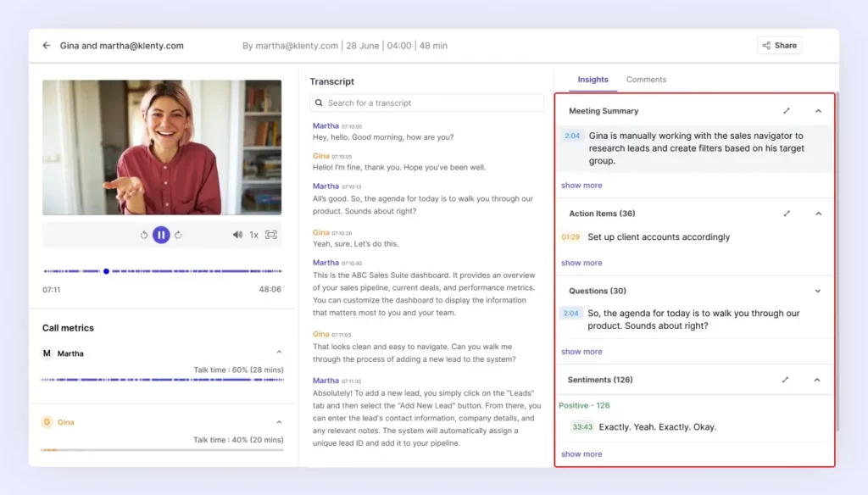Image resolution: width=868 pixels, height=495 pixels.
Task: Click the transcript search field
Action: pos(426,103)
